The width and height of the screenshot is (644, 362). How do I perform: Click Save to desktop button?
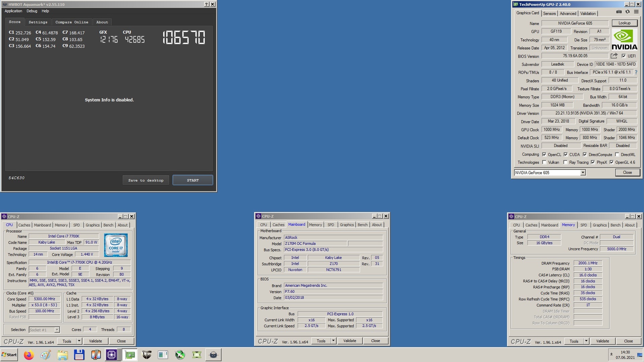[146, 180]
